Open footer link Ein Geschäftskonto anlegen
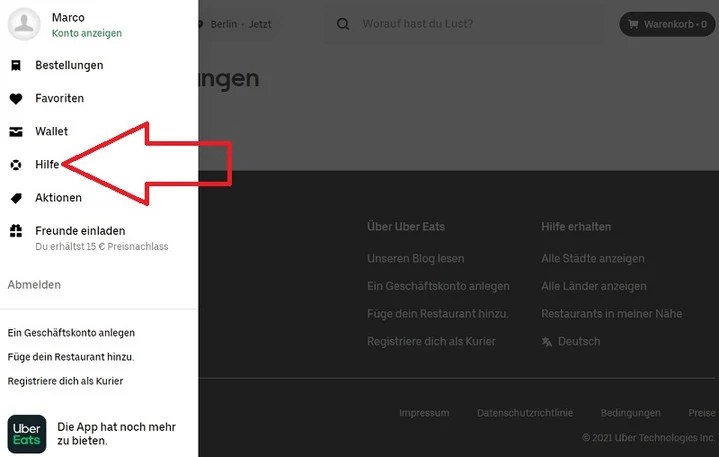The height and width of the screenshot is (457, 719). [438, 286]
